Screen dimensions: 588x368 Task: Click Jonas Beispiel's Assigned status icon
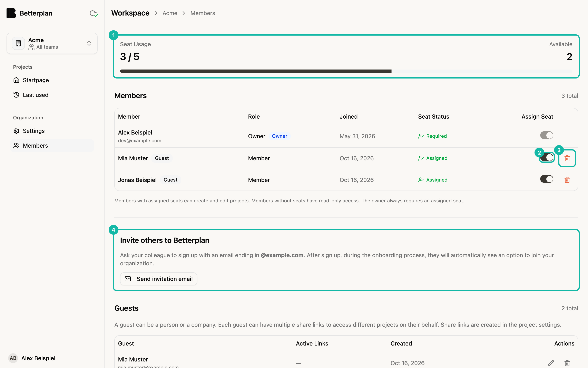point(421,180)
